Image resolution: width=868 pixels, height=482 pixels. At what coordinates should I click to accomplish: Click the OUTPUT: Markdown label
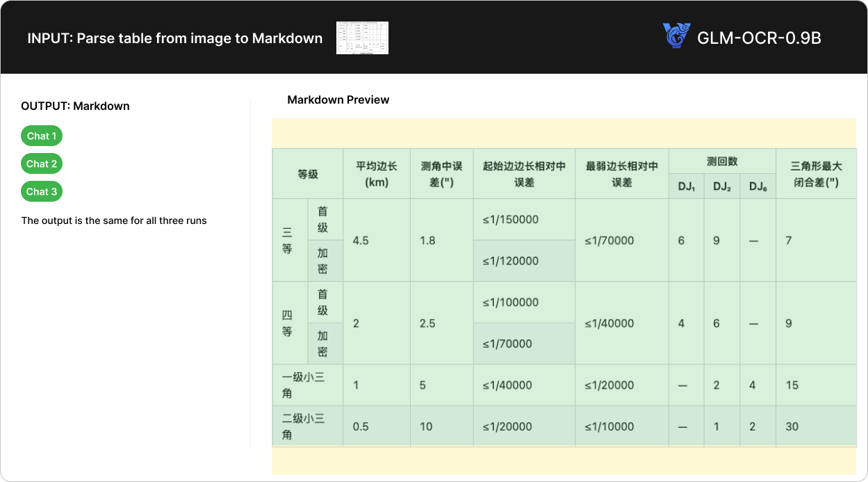(75, 106)
